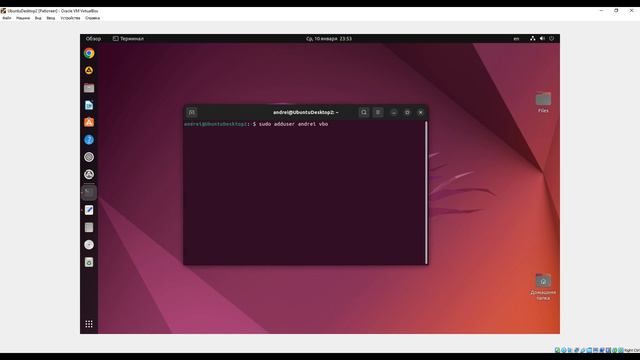Click the Обзор activities button
This screenshot has height=360, width=640.
coord(93,39)
